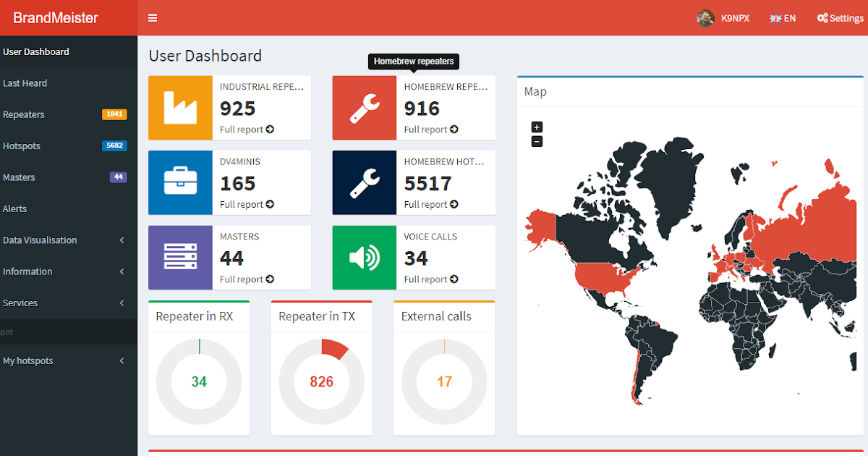Select Alerts in the sidebar
868x456 pixels.
point(14,208)
